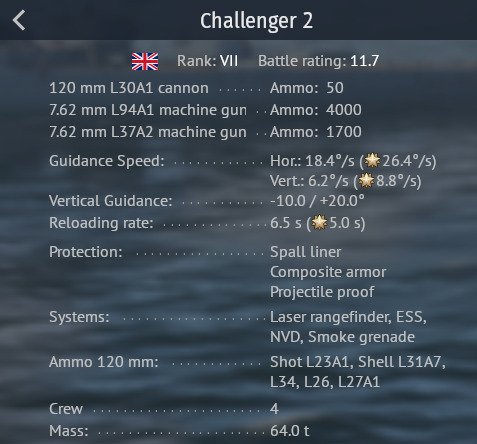Select the 120 mm L30A1 cannon entry

click(129, 88)
